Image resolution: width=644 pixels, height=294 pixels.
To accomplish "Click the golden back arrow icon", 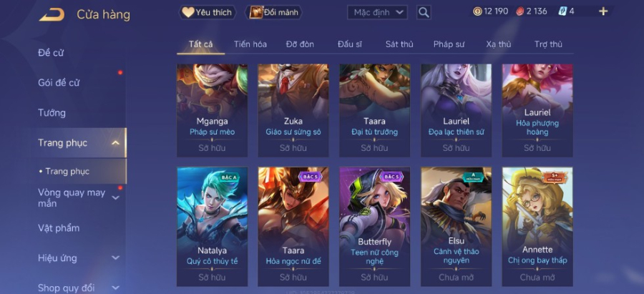I will pyautogui.click(x=52, y=15).
